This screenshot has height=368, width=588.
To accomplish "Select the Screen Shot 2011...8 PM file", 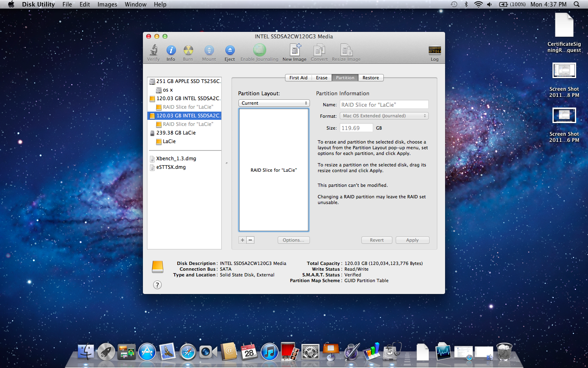I will (564, 80).
